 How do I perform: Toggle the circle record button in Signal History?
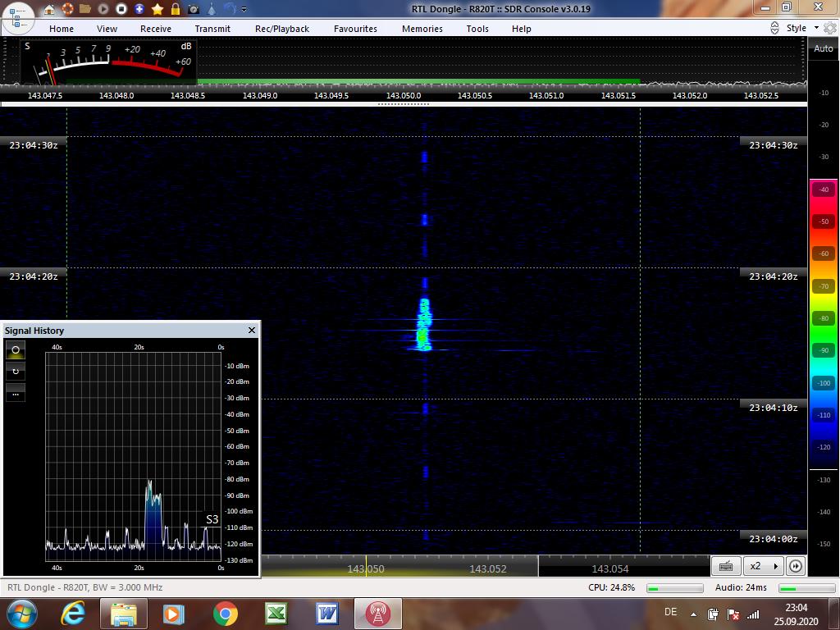[x=16, y=350]
